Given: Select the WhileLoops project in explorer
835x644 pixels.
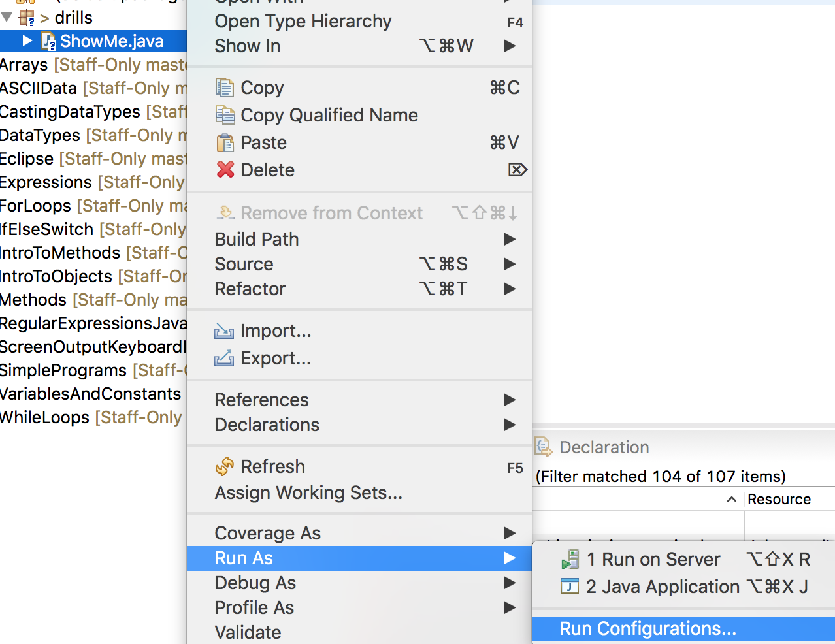Looking at the screenshot, I should pyautogui.click(x=44, y=417).
